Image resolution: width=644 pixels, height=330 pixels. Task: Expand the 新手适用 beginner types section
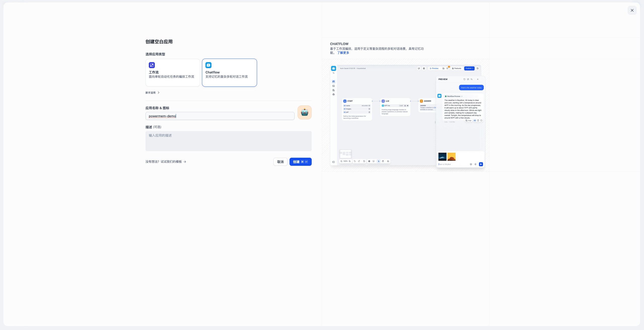(x=151, y=93)
